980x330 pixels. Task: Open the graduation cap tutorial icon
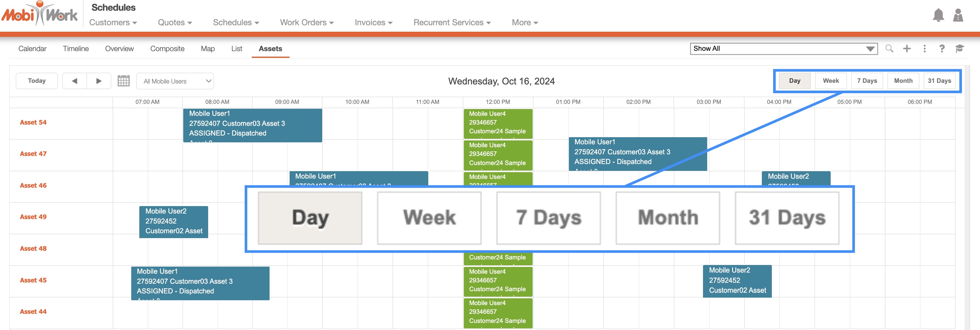coord(959,49)
